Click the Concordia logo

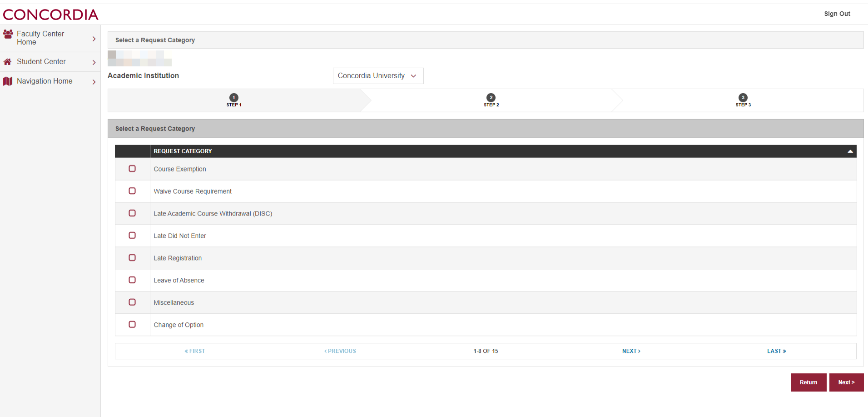pos(50,15)
